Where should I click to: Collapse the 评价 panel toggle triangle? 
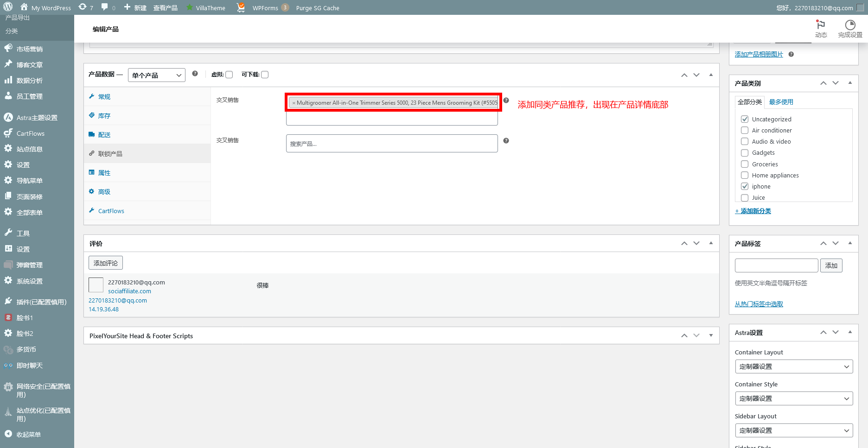[x=711, y=243]
